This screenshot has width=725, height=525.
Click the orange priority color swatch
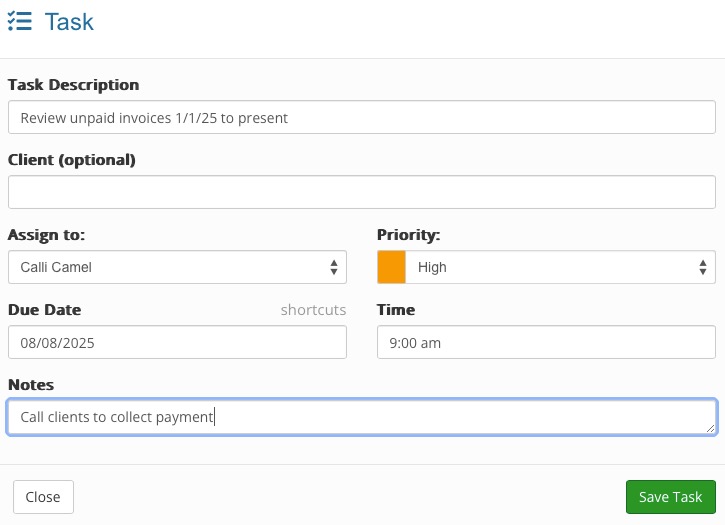pyautogui.click(x=392, y=267)
